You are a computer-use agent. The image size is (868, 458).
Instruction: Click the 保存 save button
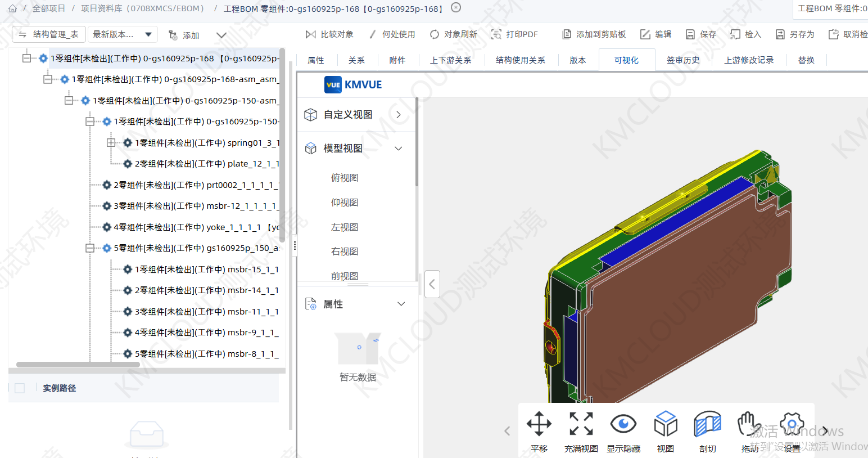click(700, 34)
